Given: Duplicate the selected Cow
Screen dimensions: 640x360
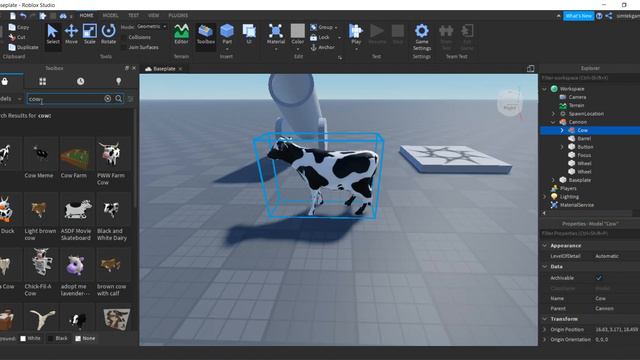Looking at the screenshot, I should click(23, 47).
